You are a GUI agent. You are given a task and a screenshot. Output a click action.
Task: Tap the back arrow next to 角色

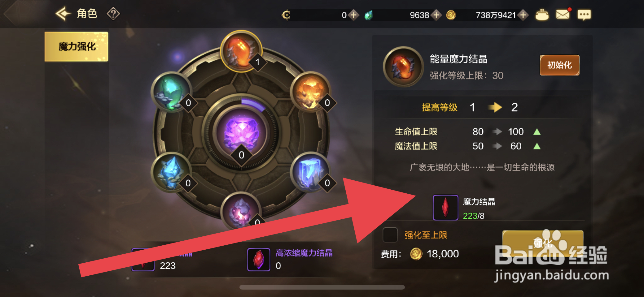point(63,14)
